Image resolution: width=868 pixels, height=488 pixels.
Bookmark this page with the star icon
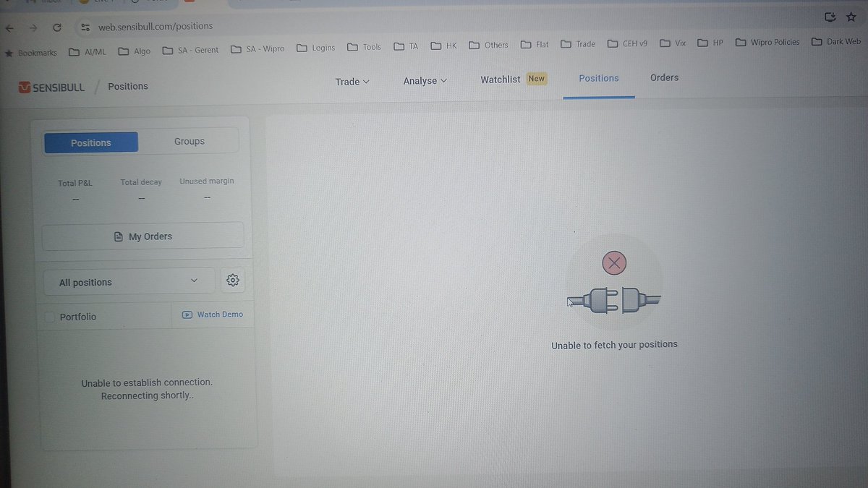[x=851, y=17]
